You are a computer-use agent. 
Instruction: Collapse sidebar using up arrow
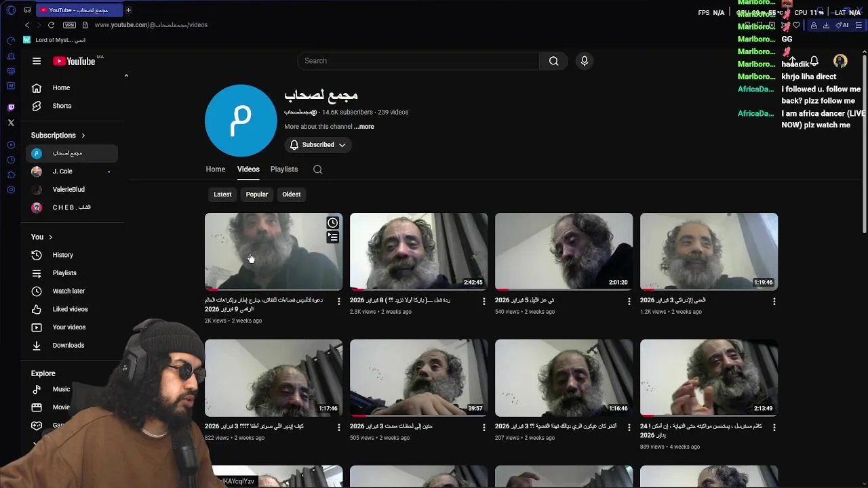pyautogui.click(x=126, y=76)
